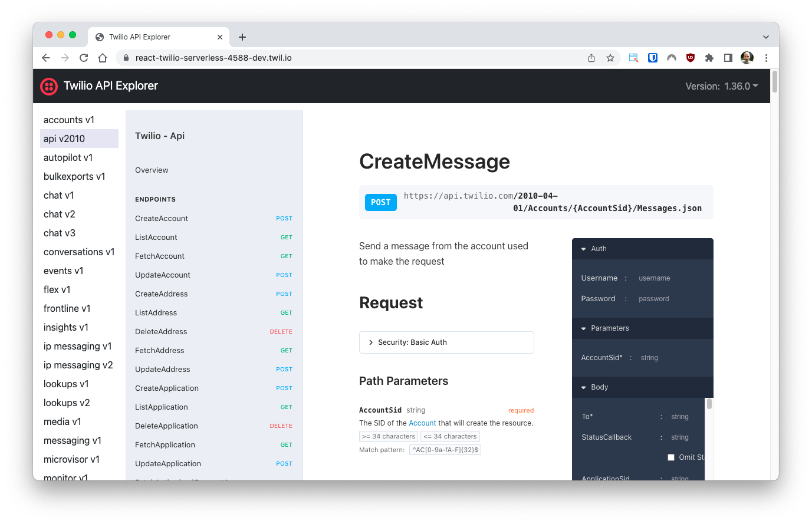Click the Twilio logo icon in header
The height and width of the screenshot is (524, 812).
tap(49, 87)
